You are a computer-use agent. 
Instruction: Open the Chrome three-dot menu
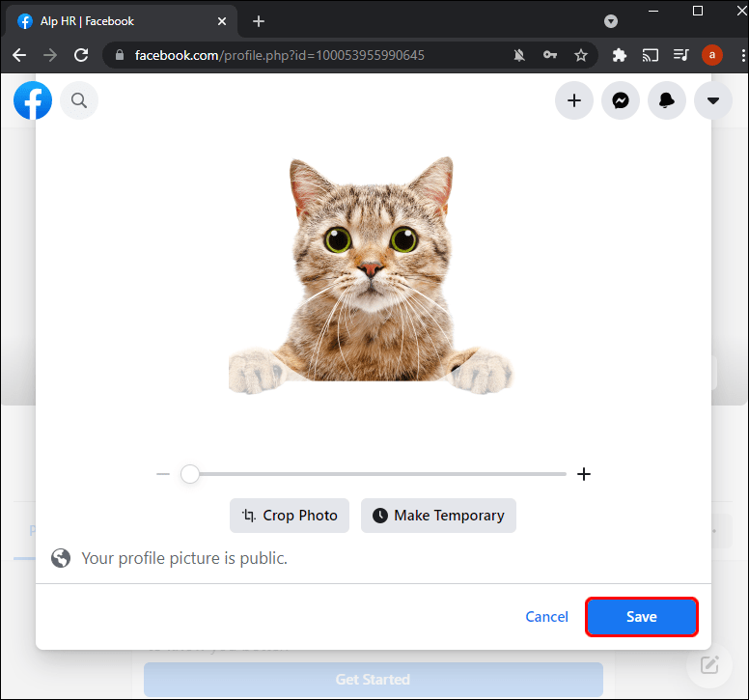[x=743, y=55]
